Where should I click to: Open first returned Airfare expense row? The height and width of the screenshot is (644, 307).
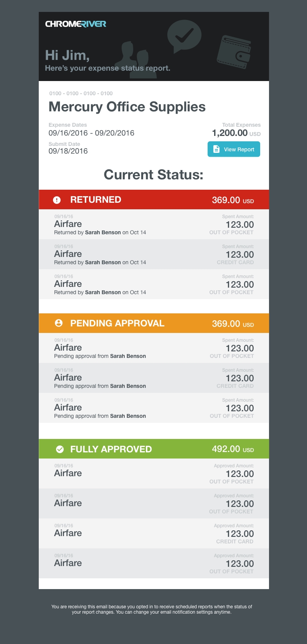pos(153,224)
